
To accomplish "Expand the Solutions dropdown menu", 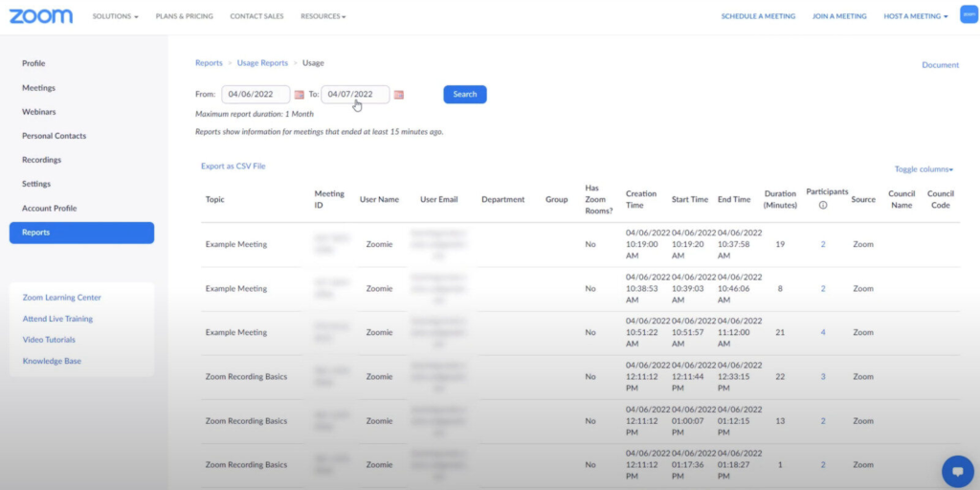I will (x=115, y=16).
